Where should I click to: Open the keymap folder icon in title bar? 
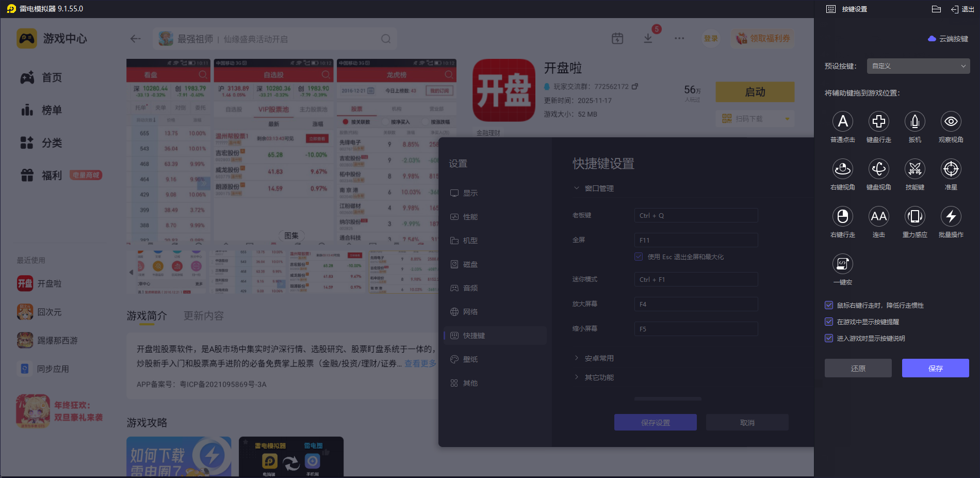click(x=936, y=9)
